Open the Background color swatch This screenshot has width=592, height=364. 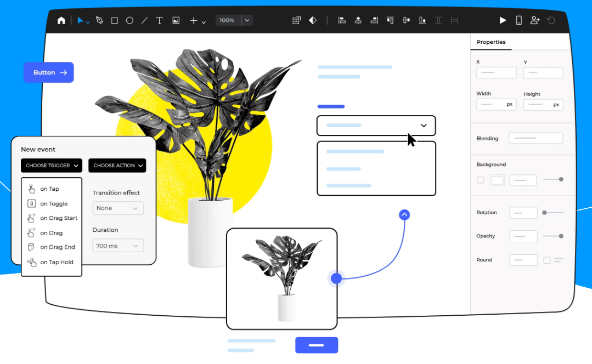(x=497, y=180)
